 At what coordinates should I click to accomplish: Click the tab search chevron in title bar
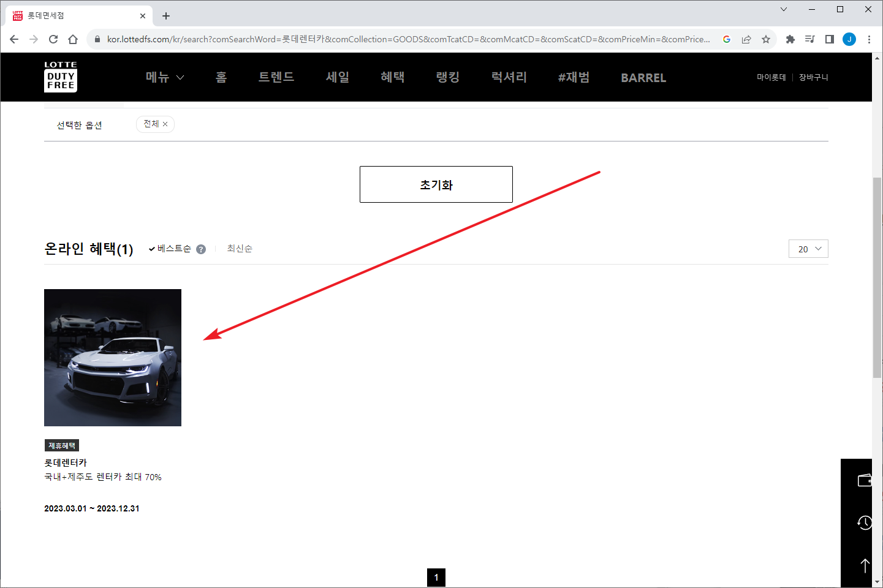click(784, 9)
